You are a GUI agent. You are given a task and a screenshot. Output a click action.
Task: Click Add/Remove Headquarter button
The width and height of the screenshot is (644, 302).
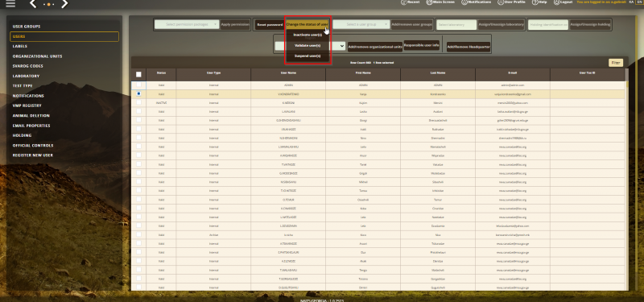pyautogui.click(x=469, y=47)
